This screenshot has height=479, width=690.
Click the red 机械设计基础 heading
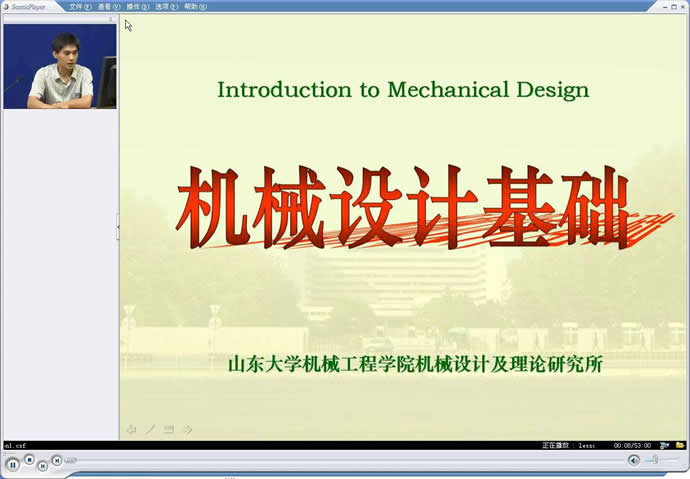(x=403, y=207)
